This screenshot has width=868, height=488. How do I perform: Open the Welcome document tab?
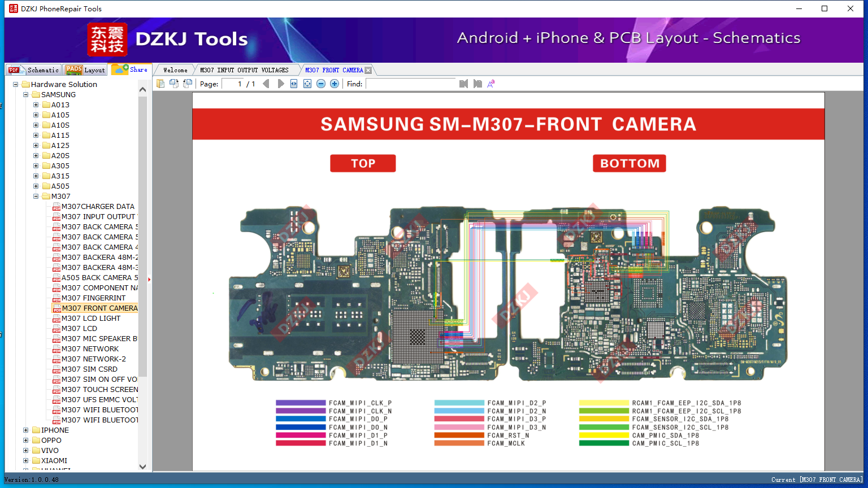175,70
